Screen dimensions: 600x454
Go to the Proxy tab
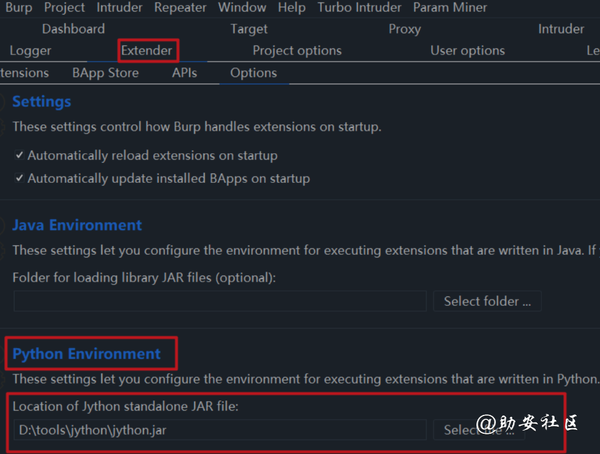(x=404, y=29)
